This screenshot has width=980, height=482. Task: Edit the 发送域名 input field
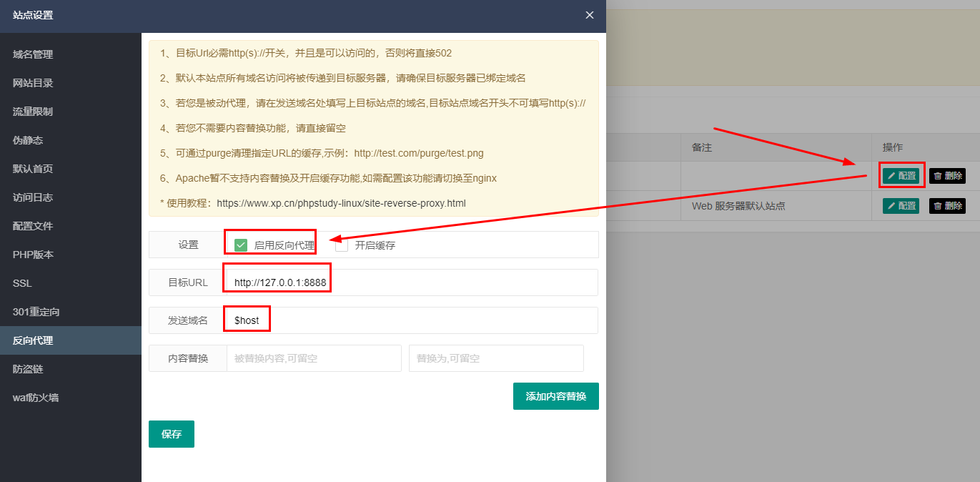click(x=412, y=320)
